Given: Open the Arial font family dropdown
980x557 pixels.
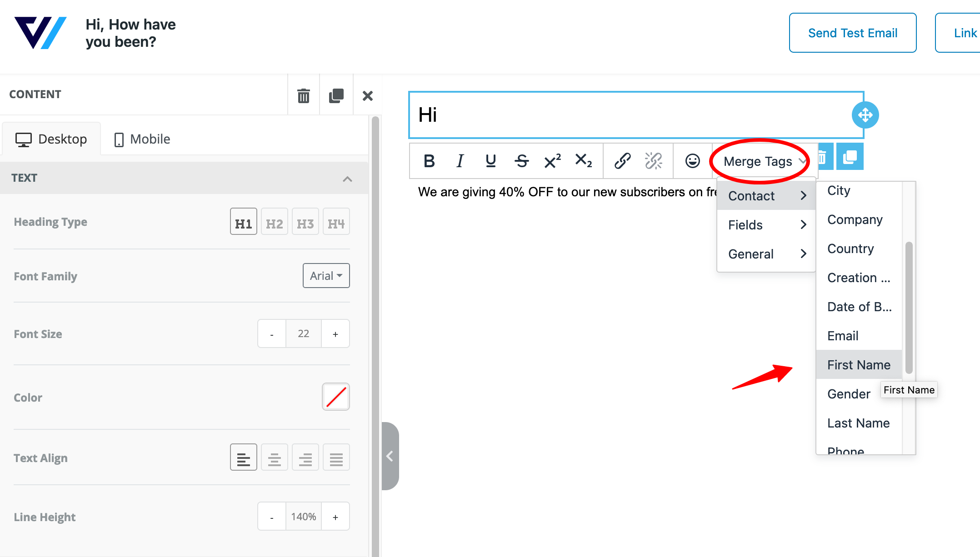Looking at the screenshot, I should pyautogui.click(x=326, y=276).
